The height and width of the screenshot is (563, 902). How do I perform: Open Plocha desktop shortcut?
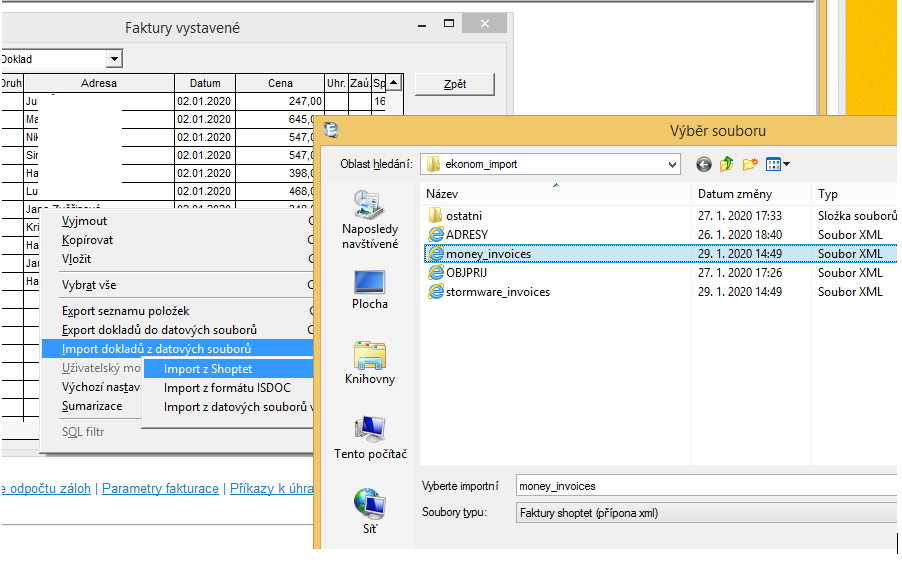(x=370, y=290)
